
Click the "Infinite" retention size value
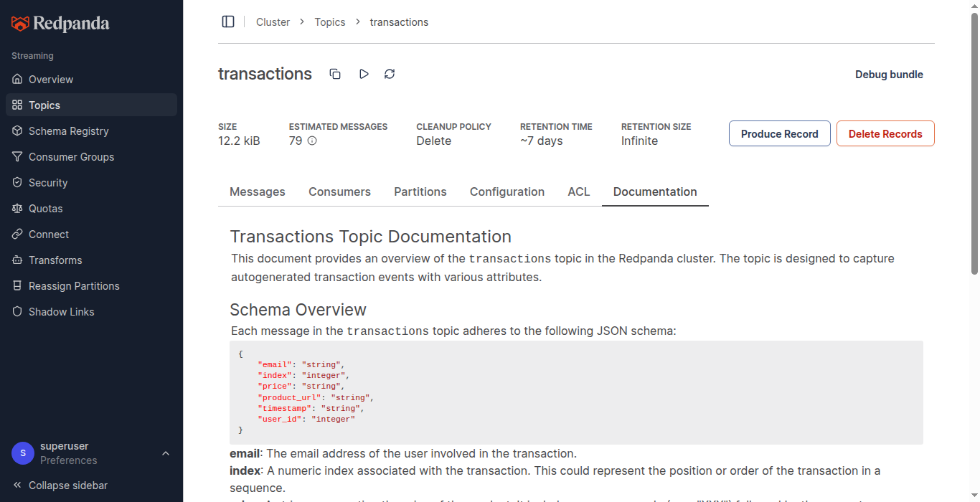pos(639,141)
